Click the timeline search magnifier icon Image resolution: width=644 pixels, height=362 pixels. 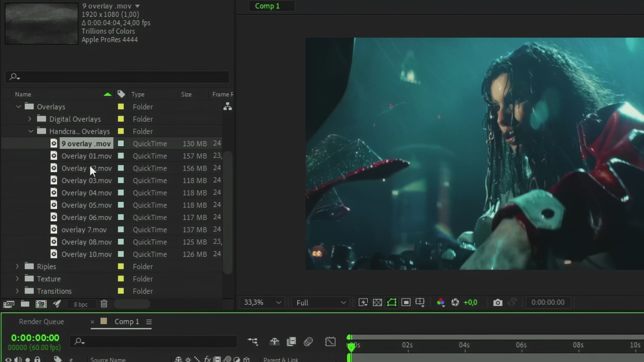click(x=79, y=342)
